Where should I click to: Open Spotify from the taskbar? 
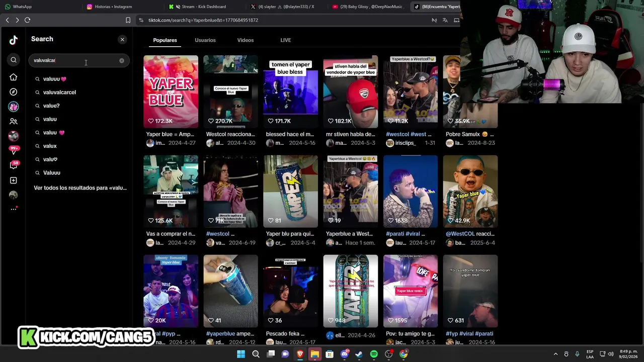coord(374,354)
